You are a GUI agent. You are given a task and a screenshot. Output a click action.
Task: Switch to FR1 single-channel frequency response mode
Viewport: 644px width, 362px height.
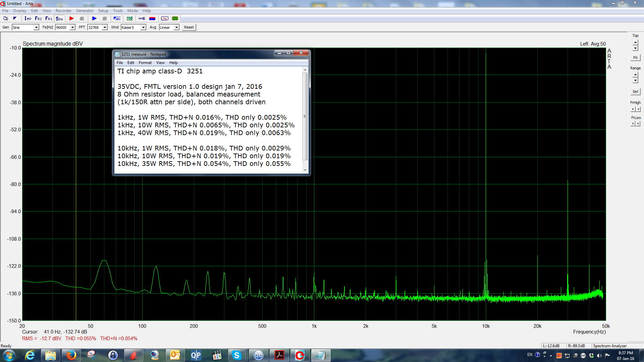pyautogui.click(x=49, y=18)
